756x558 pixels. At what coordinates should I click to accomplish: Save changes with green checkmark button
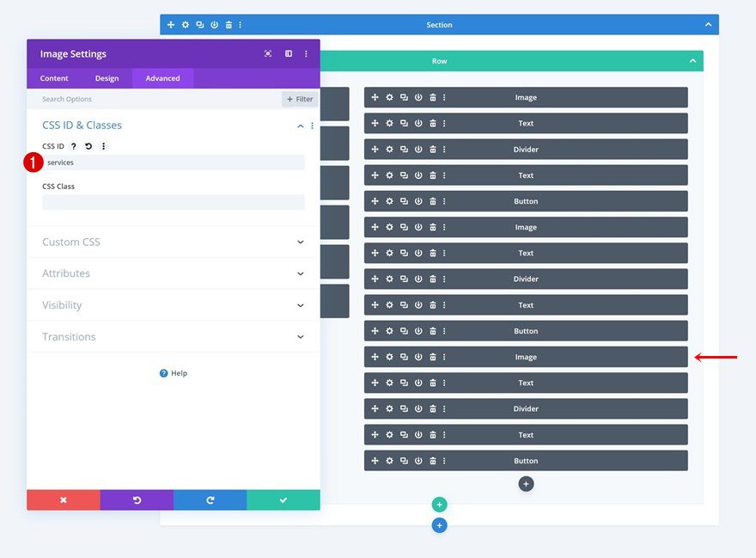(x=283, y=500)
